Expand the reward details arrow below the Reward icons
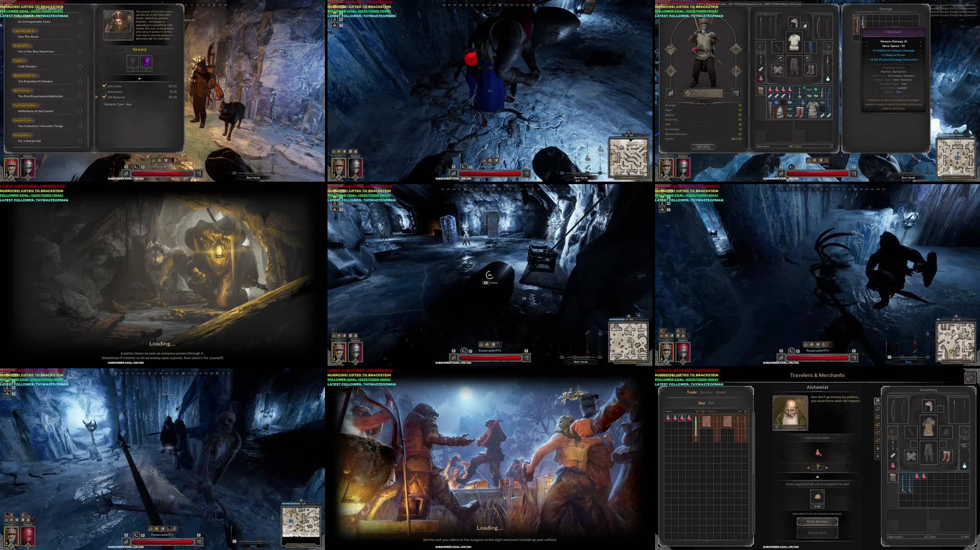The image size is (980, 550). point(140,78)
